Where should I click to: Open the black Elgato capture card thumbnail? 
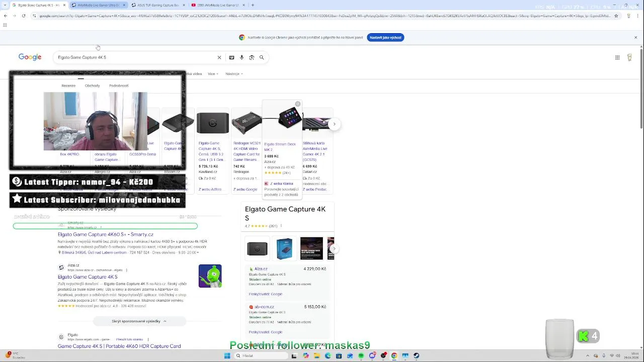tap(257, 248)
